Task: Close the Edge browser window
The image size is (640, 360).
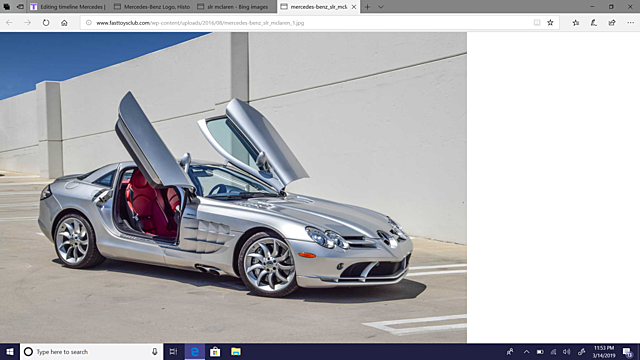Action: [x=630, y=7]
